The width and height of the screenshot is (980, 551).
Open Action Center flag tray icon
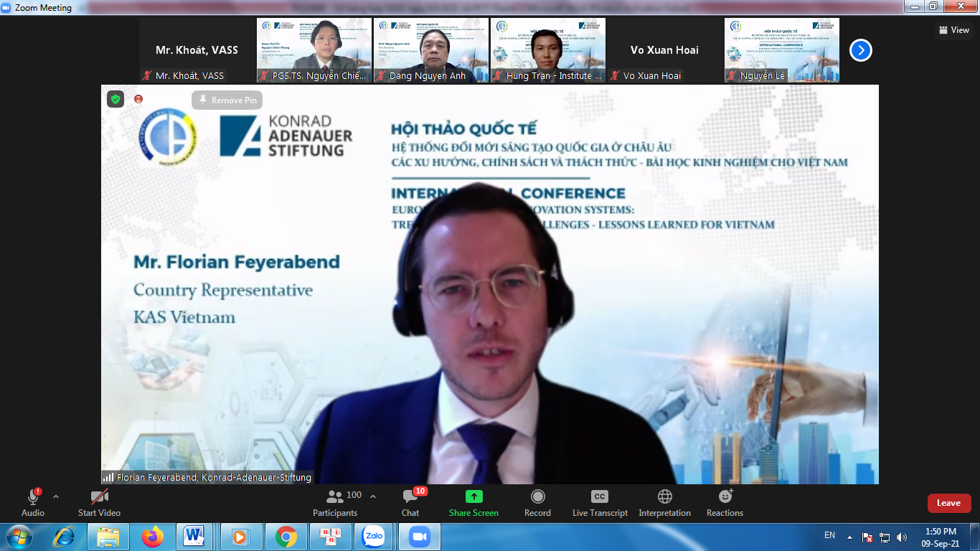(x=867, y=537)
